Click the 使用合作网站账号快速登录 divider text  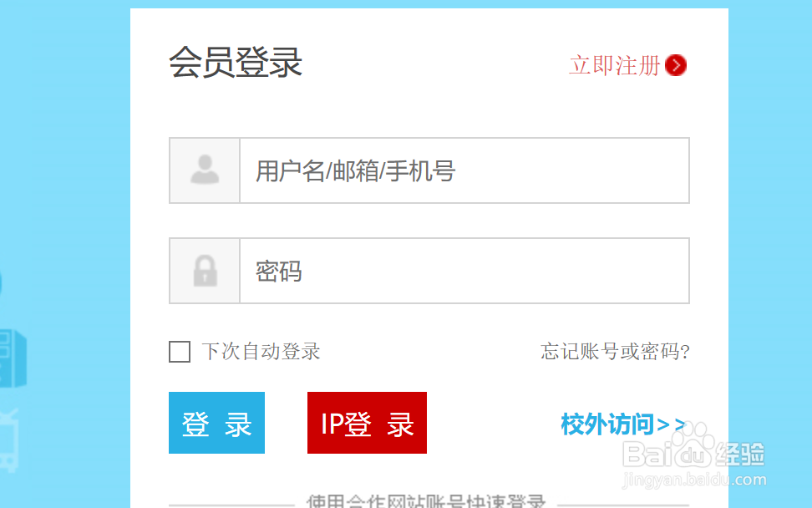[x=426, y=500]
